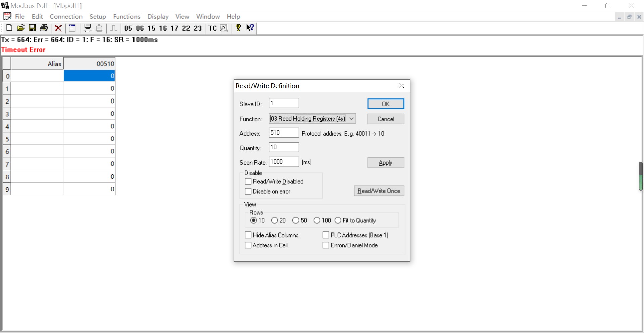This screenshot has width=644, height=333.
Task: Open the Display menu
Action: click(158, 16)
